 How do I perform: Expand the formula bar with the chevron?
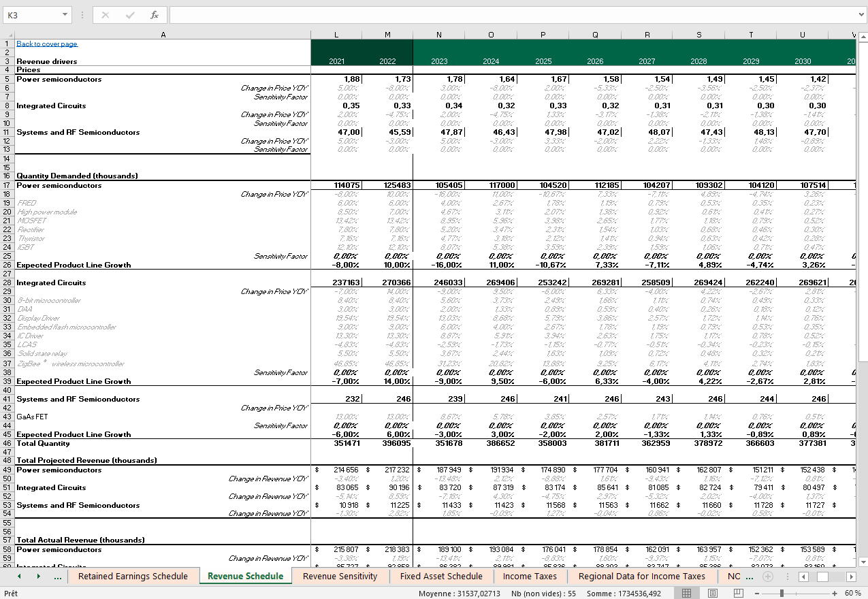tap(862, 15)
